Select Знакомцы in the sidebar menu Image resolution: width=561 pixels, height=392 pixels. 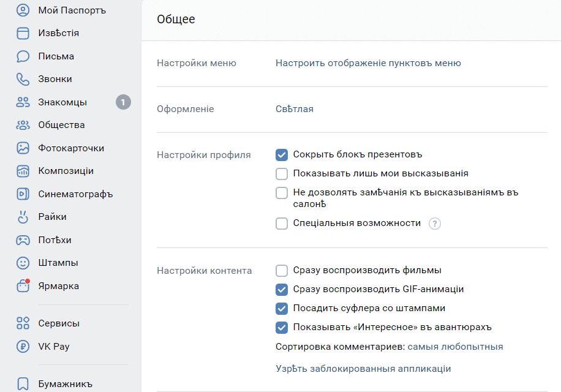tap(62, 102)
